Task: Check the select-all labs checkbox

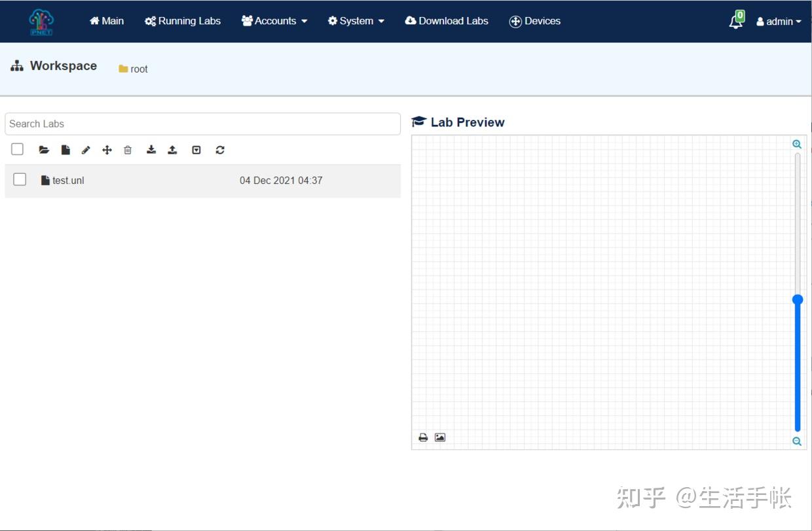Action: pos(17,149)
